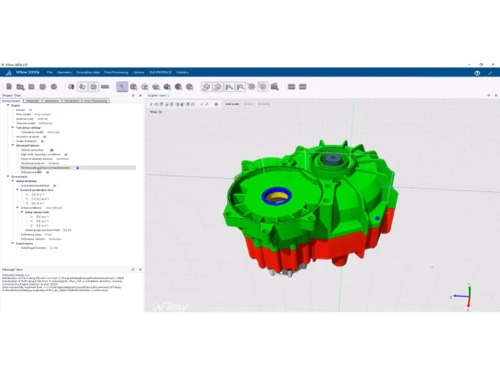This screenshot has height=375, width=500.
Task: Switch to the Geometry tab in Project Tree
Action: coord(52,101)
